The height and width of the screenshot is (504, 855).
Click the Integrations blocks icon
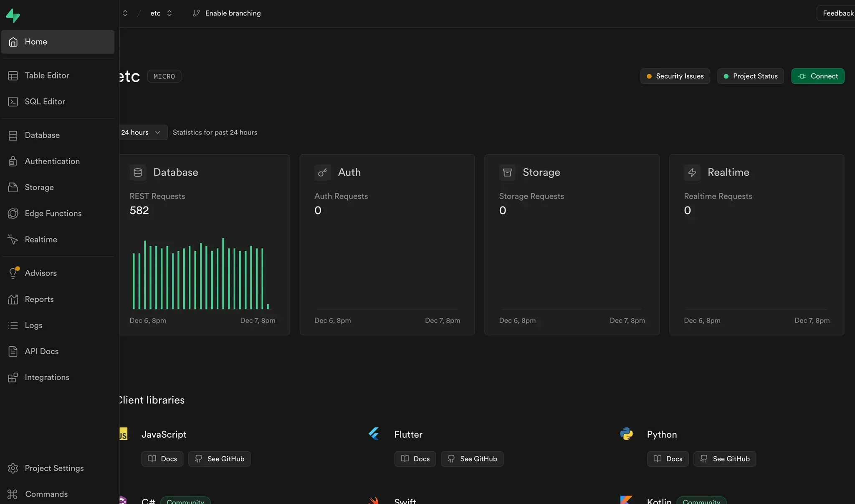click(x=13, y=377)
